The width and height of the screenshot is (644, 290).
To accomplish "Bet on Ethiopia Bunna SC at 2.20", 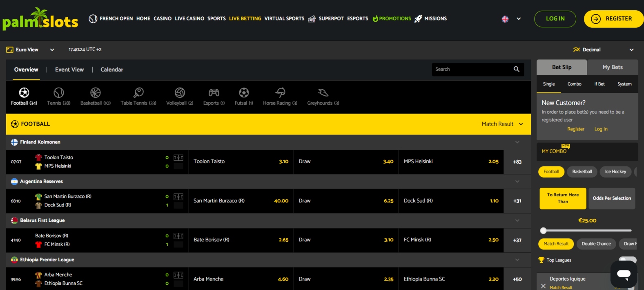I will [451, 279].
